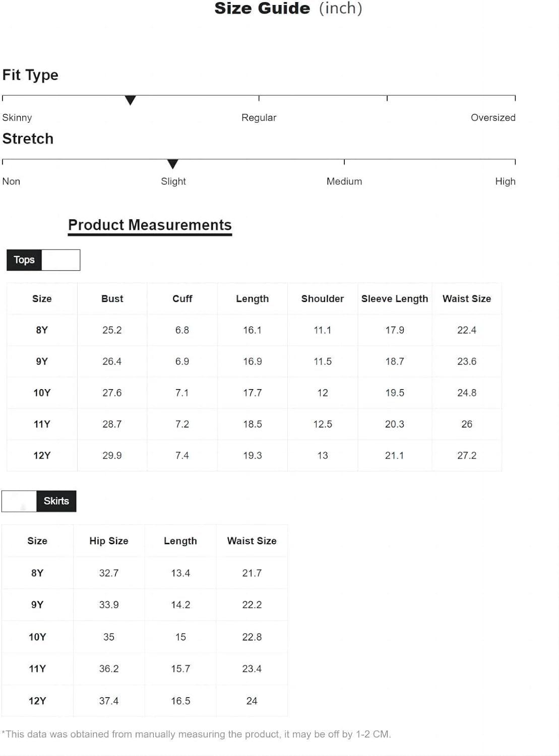Click the Fit Type slider marker
Viewport: 559px width, 756px height.
131,100
